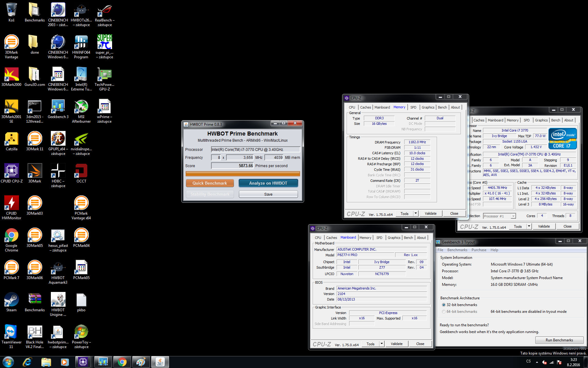
Task: Click the Score field showing 5873.66
Action: (x=232, y=166)
